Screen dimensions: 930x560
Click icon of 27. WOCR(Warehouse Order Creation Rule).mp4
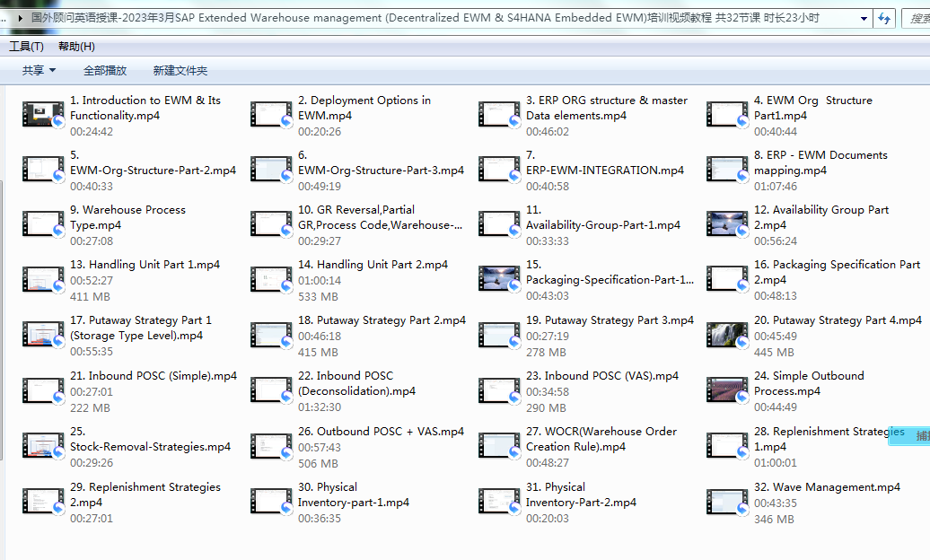(499, 445)
